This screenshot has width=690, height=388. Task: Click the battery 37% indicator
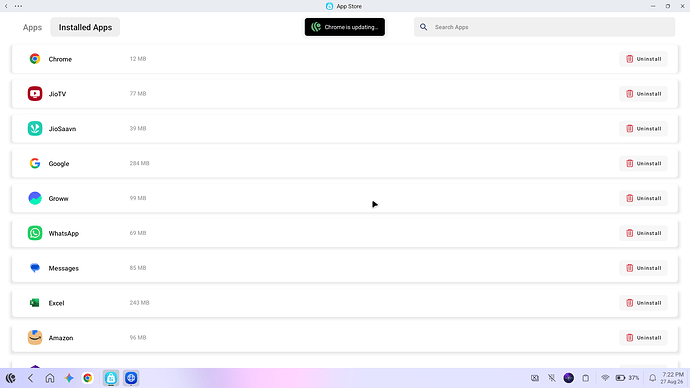point(627,378)
